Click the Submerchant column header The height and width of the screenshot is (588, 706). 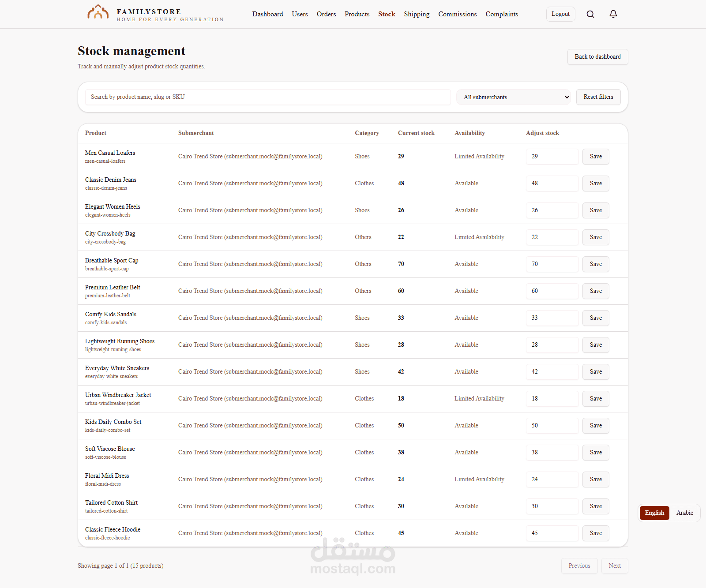tap(196, 133)
